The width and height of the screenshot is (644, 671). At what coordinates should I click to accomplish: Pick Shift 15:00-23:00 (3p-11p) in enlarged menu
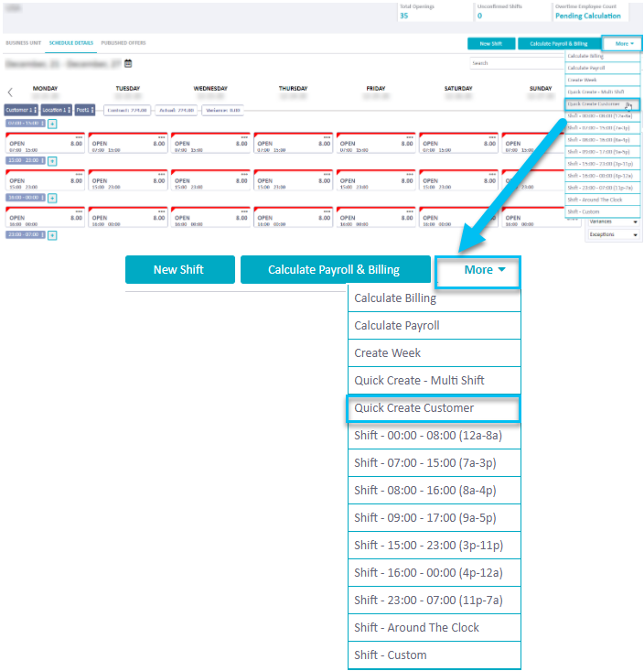[x=434, y=546]
